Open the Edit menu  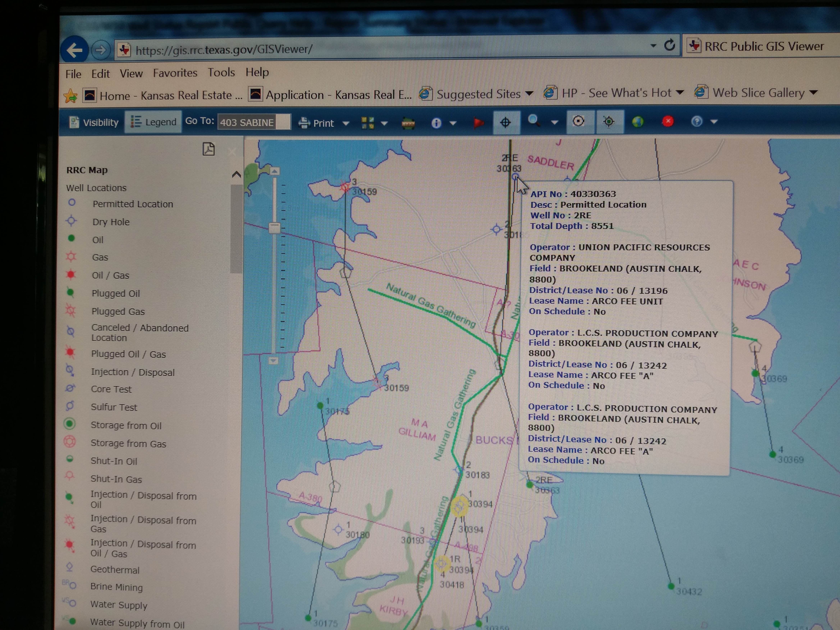click(100, 74)
